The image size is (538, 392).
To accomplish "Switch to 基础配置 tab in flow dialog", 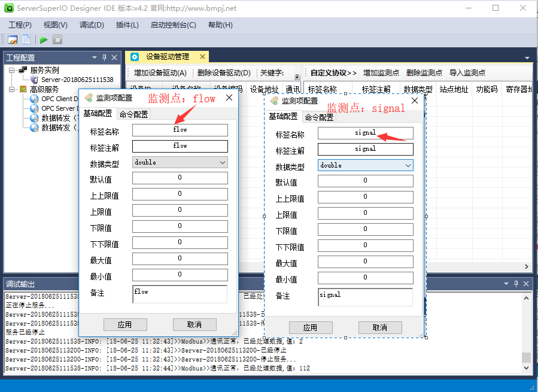I will coord(98,113).
